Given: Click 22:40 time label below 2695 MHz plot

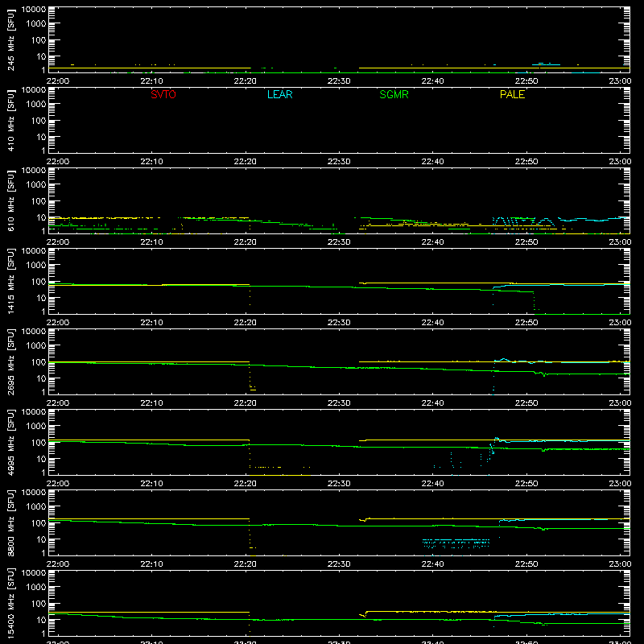Looking at the screenshot, I should (x=432, y=403).
